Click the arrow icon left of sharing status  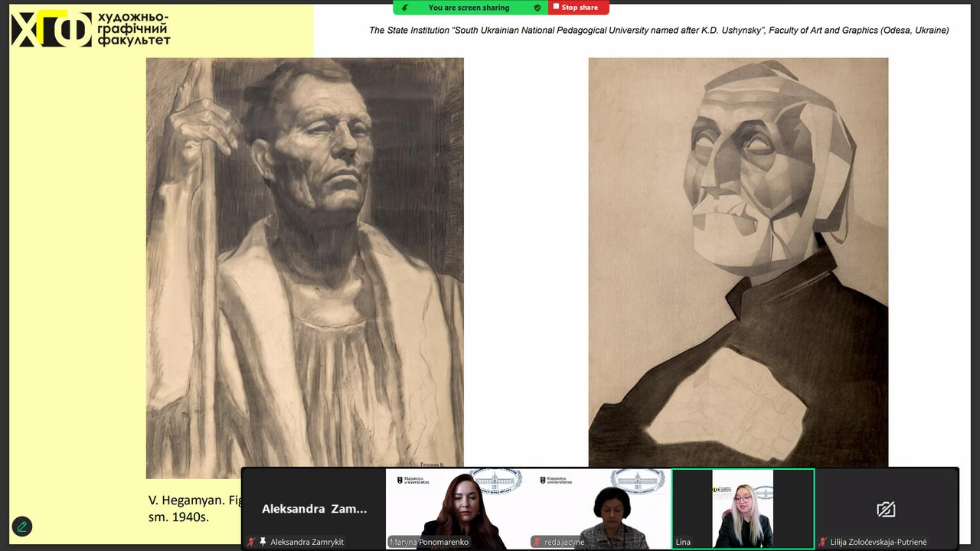[405, 8]
